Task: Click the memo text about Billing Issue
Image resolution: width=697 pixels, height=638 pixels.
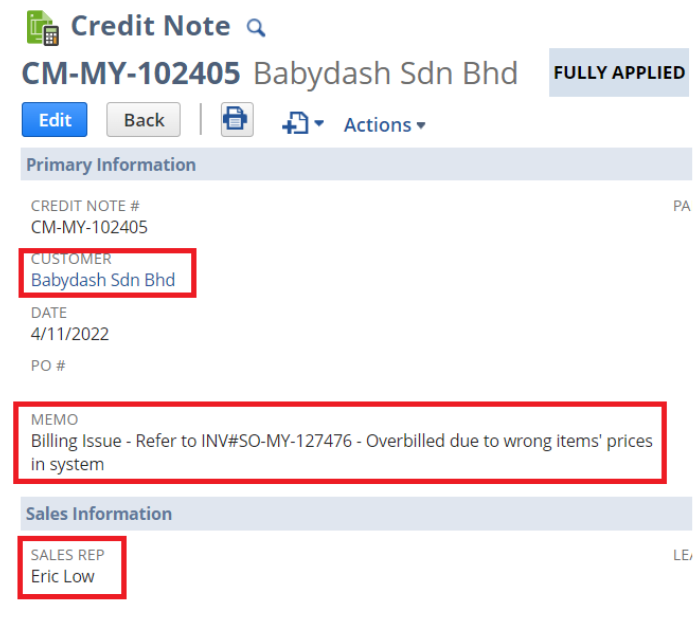Action: (341, 452)
